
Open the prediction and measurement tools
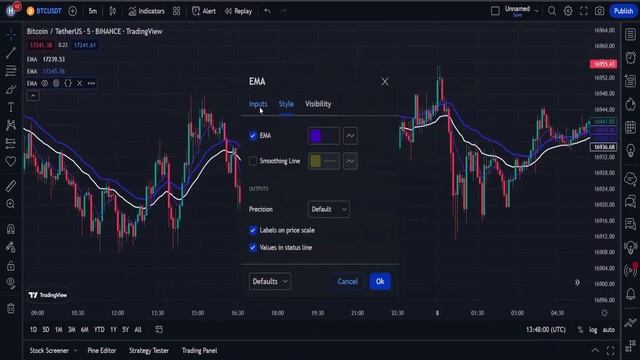11,143
